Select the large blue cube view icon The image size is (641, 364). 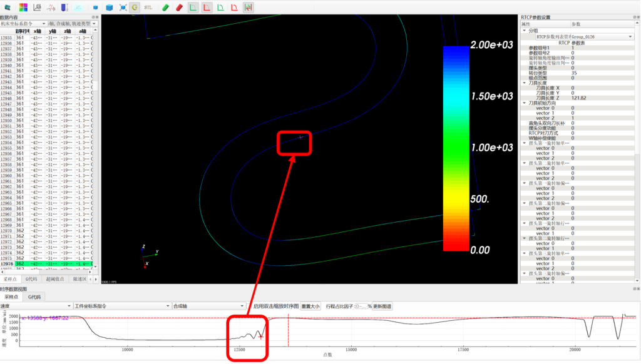pos(109,8)
